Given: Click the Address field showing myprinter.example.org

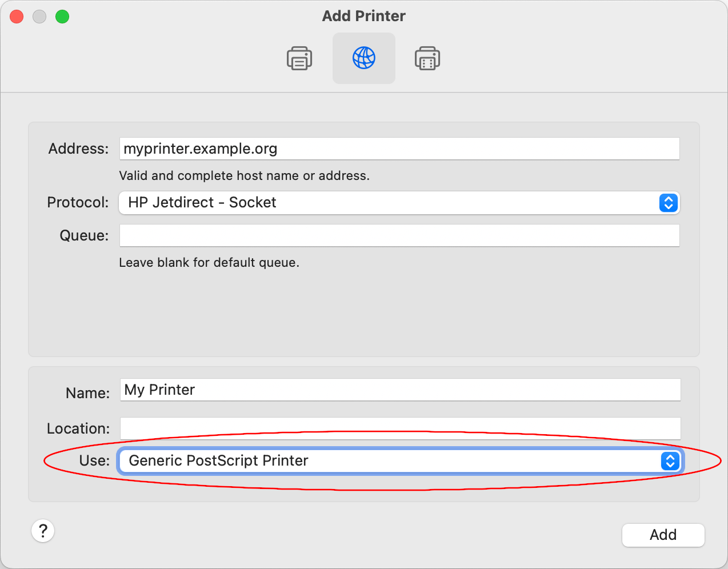Looking at the screenshot, I should [x=398, y=148].
